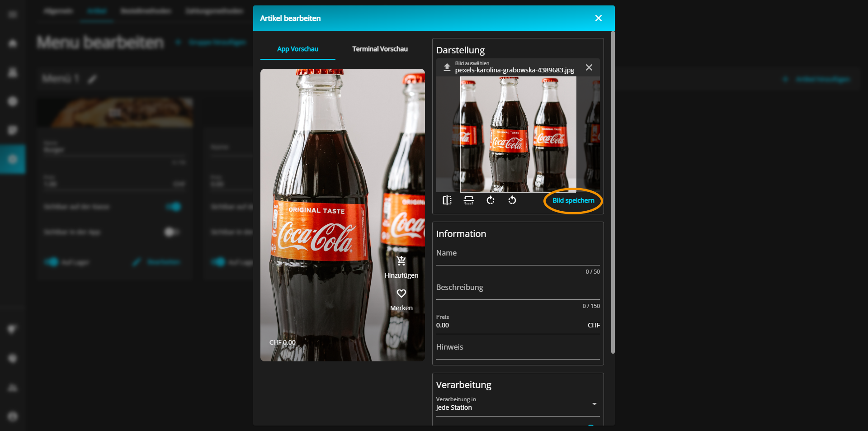Close the Artikel bearbeiten dialog
Screen dimensions: 868x431
point(599,18)
